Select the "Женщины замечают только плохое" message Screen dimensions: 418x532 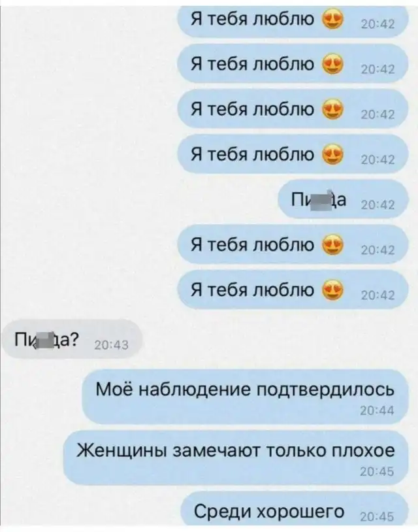[236, 457]
